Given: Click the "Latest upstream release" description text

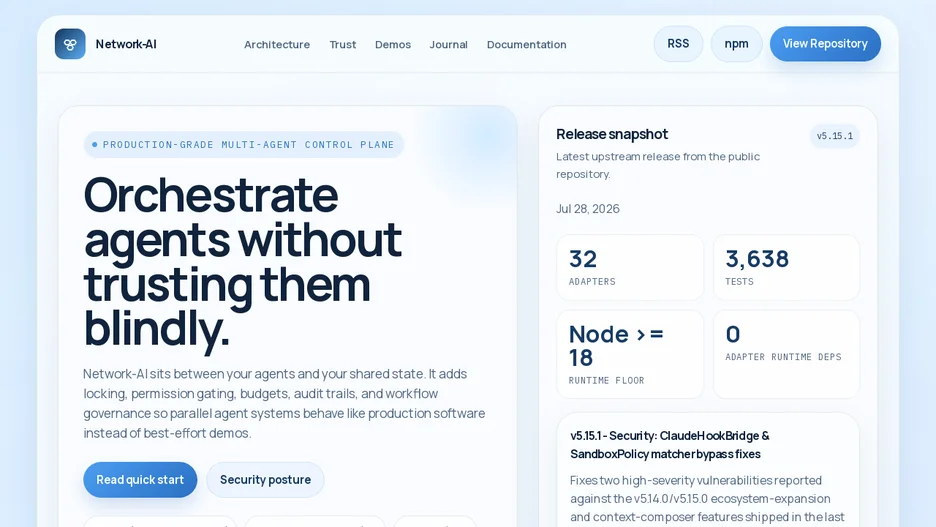Looking at the screenshot, I should 658,165.
